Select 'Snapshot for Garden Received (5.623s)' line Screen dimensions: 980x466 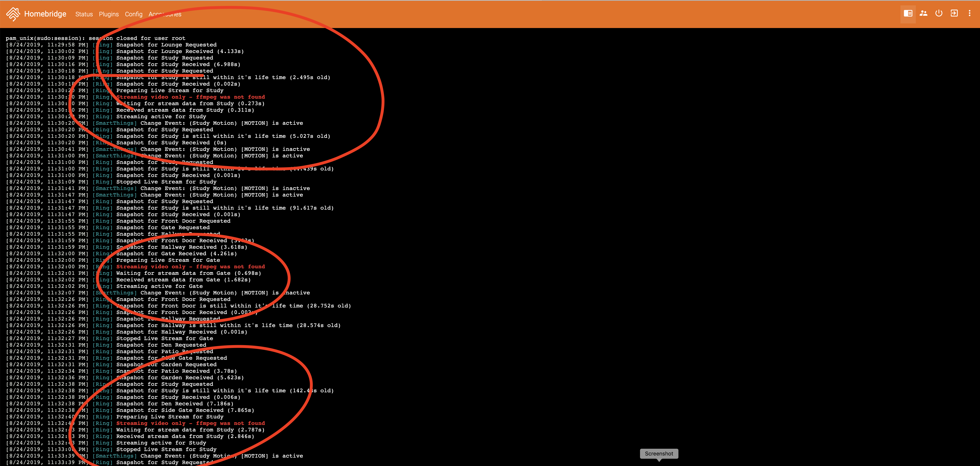pos(125,378)
